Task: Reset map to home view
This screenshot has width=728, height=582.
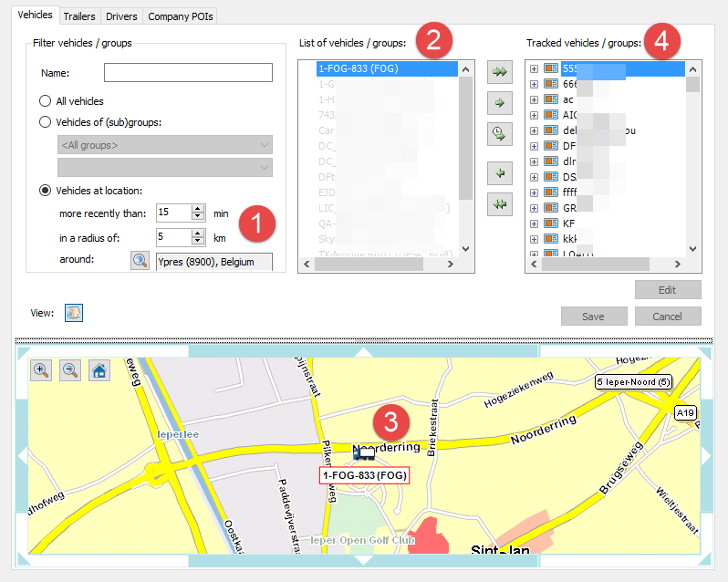Action: click(x=99, y=369)
